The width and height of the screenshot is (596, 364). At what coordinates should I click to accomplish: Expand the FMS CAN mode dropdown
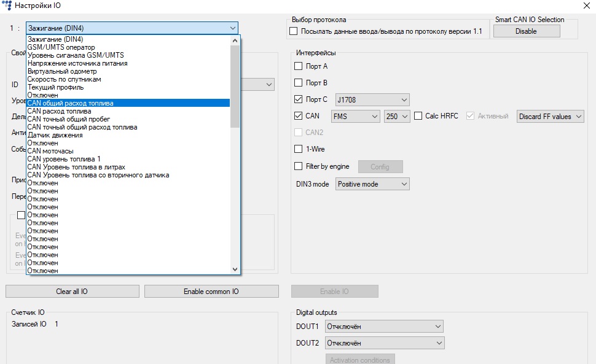coord(355,116)
